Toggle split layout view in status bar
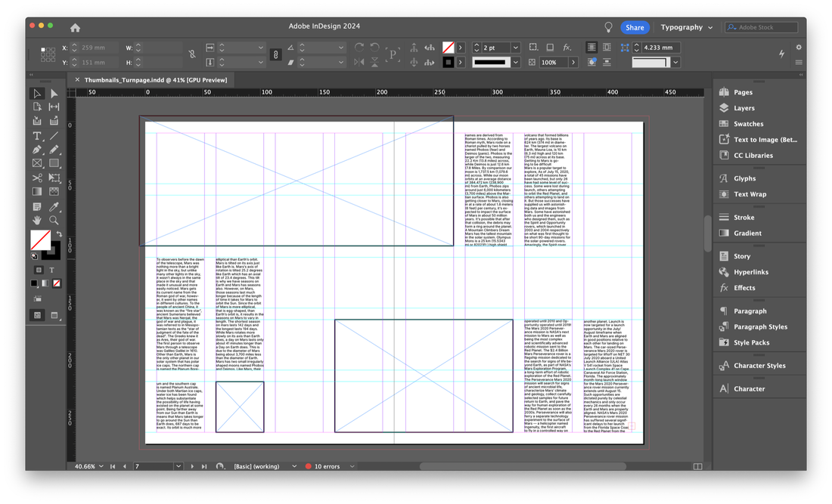832x504 pixels. pyautogui.click(x=698, y=466)
